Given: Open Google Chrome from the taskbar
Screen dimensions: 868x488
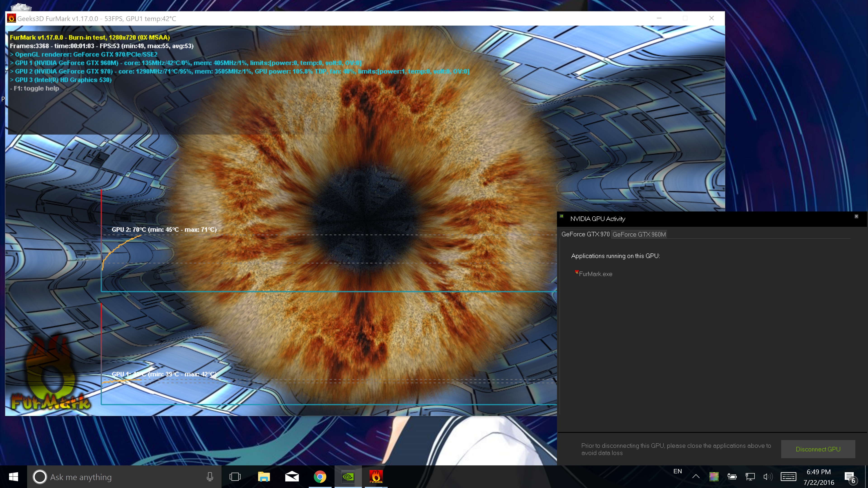Looking at the screenshot, I should (x=320, y=477).
